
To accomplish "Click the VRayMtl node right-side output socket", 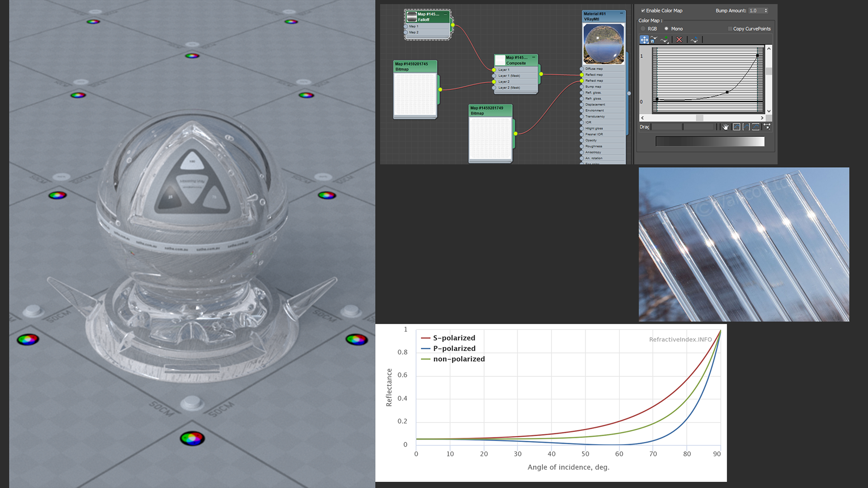I will [x=629, y=94].
